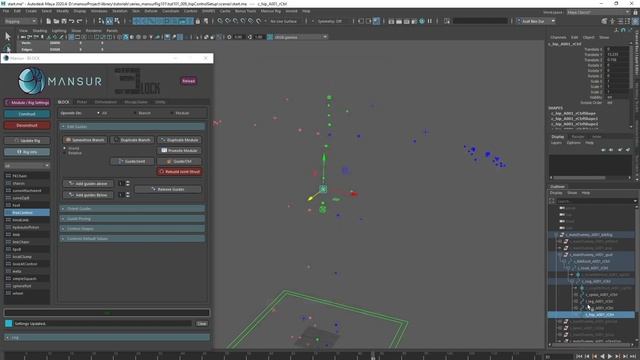Click the Update Rig button
This screenshot has height=360, width=640.
coord(27,140)
